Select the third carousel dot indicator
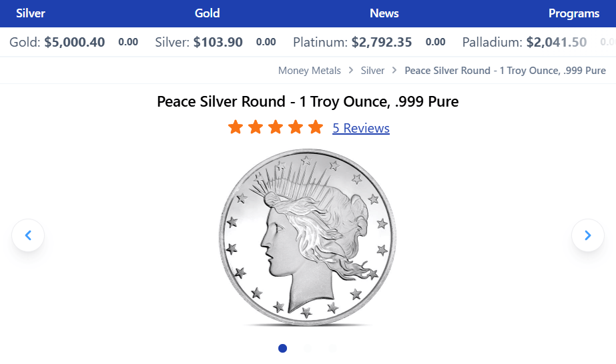Viewport: 616px width, 364px height. pos(332,348)
